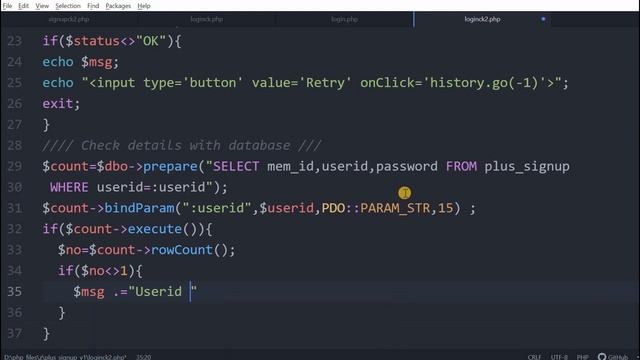The width and height of the screenshot is (640, 360).
Task: Click '$status' variable on line 23
Action: (93, 41)
